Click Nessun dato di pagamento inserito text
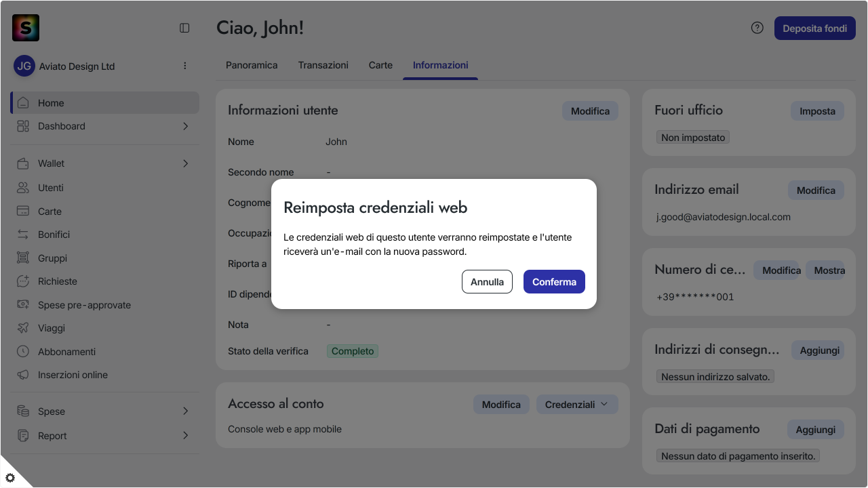Screen dimensions: 868x488 click(x=738, y=456)
